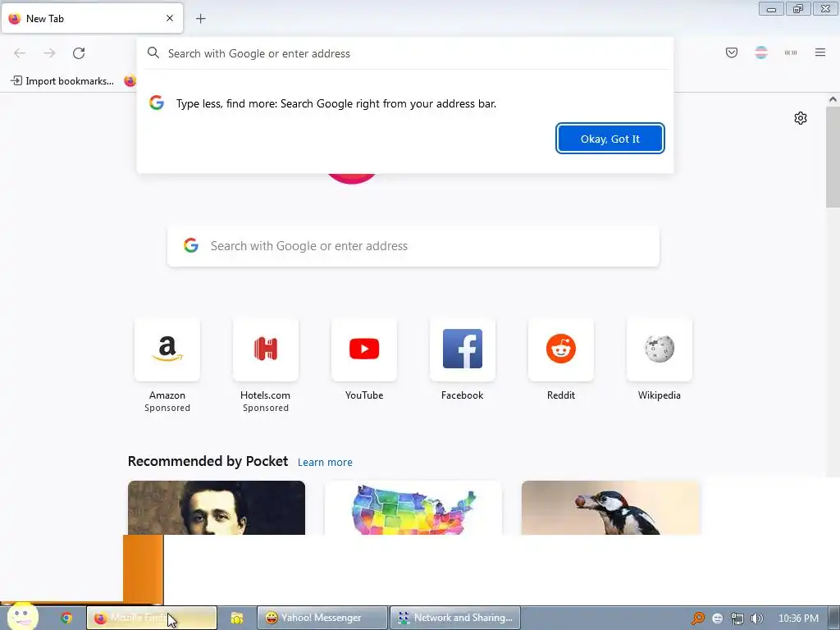The width and height of the screenshot is (840, 630).
Task: Go forward one page
Action: click(x=49, y=53)
